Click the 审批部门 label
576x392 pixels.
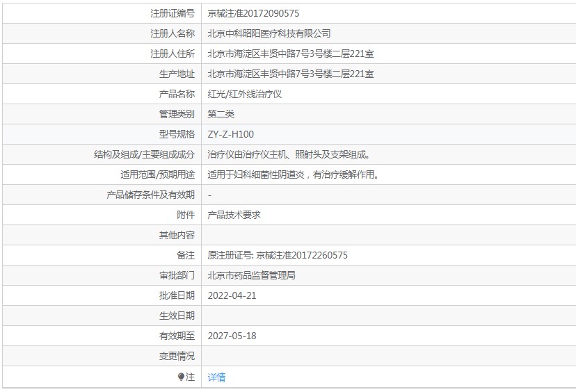pos(177,276)
